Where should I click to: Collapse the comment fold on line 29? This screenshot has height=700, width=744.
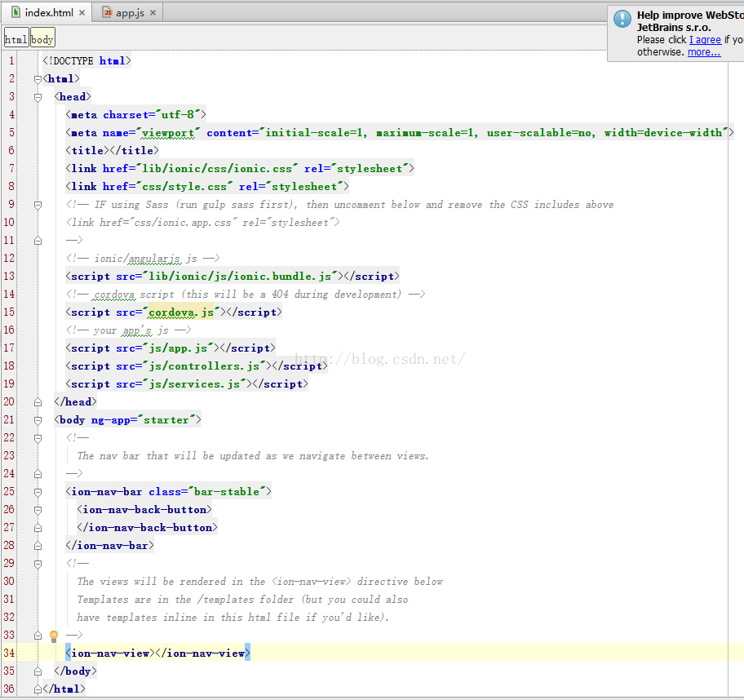tap(38, 564)
